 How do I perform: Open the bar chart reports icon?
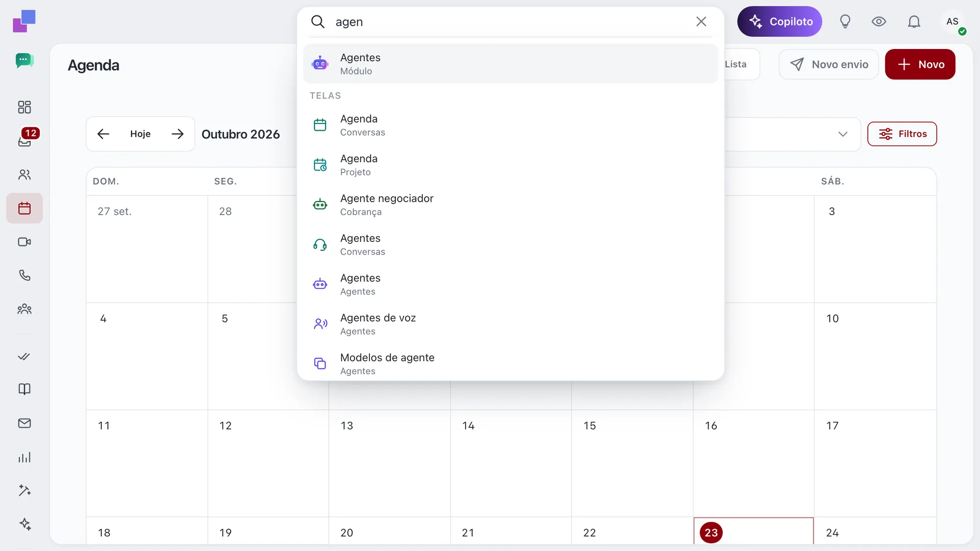(x=24, y=457)
